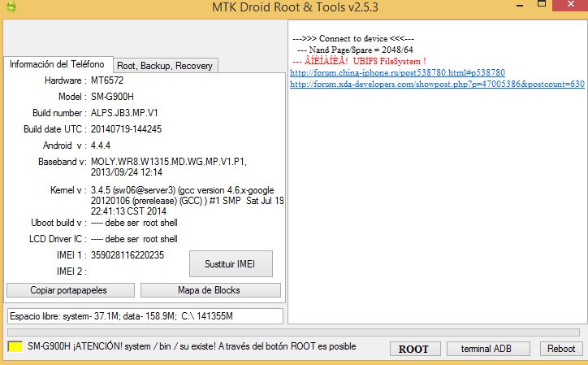Select the Model SM-G900H value
The width and height of the screenshot is (588, 365).
[x=113, y=97]
